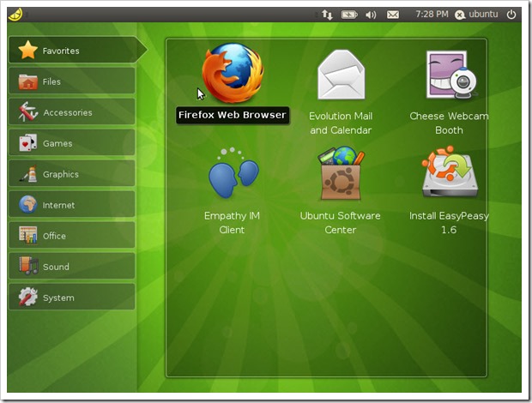
Task: Click the Graphics paintbrush icon
Action: (x=27, y=174)
